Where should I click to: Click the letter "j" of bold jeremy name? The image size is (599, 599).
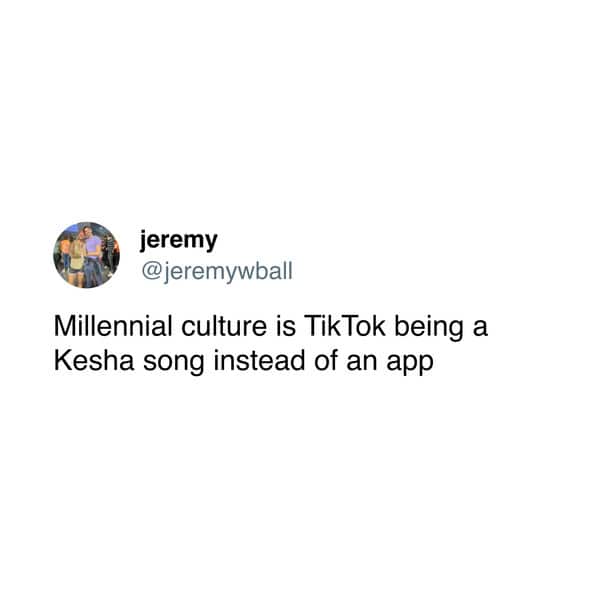tap(144, 241)
